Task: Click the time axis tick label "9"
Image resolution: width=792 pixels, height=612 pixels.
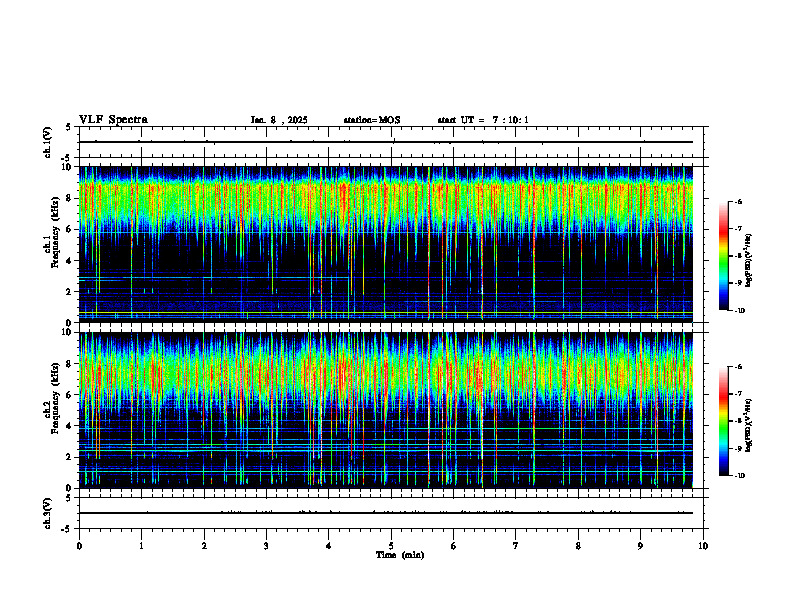Action: click(x=640, y=546)
